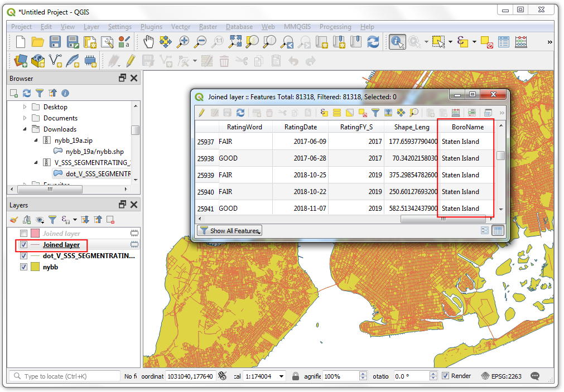Activate the Identify Features tool
This screenshot has height=392, width=564.
pyautogui.click(x=397, y=42)
